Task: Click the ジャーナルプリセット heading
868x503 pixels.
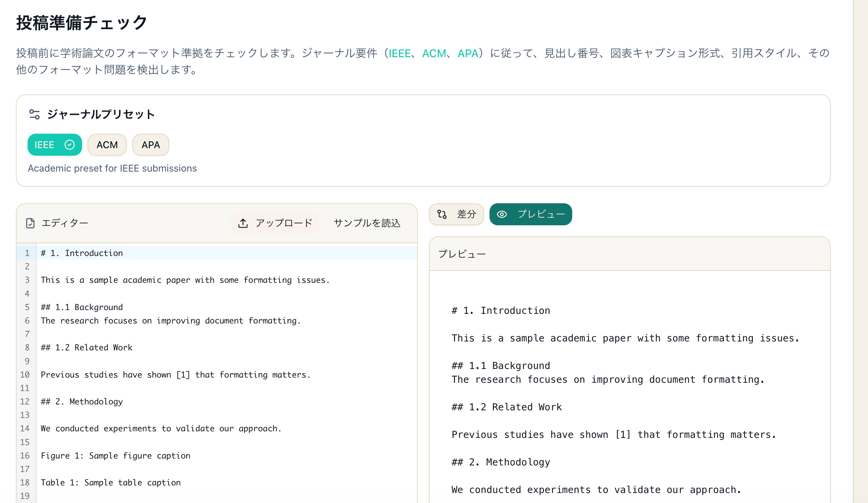Action: click(101, 114)
